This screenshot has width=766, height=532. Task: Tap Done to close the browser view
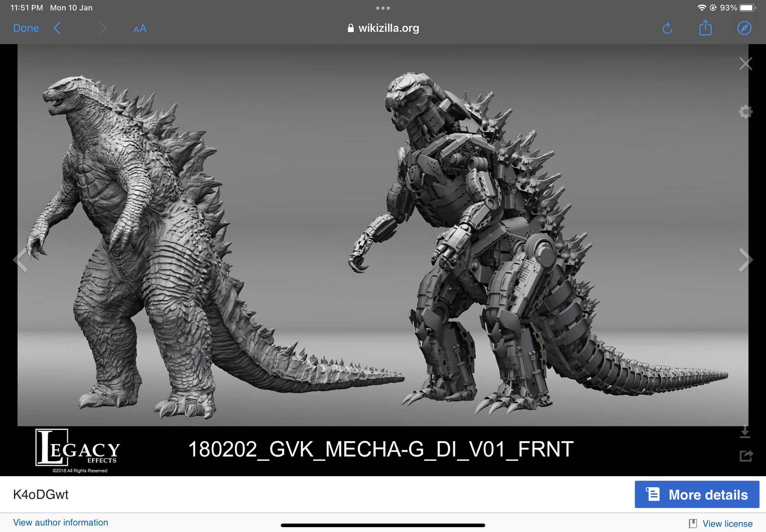(x=26, y=28)
